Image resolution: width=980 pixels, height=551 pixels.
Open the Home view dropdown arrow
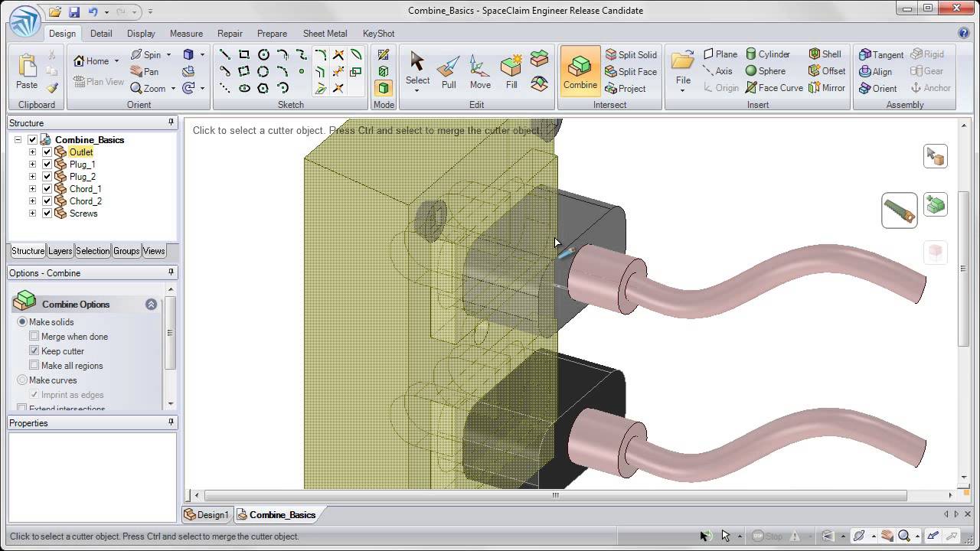pyautogui.click(x=116, y=61)
